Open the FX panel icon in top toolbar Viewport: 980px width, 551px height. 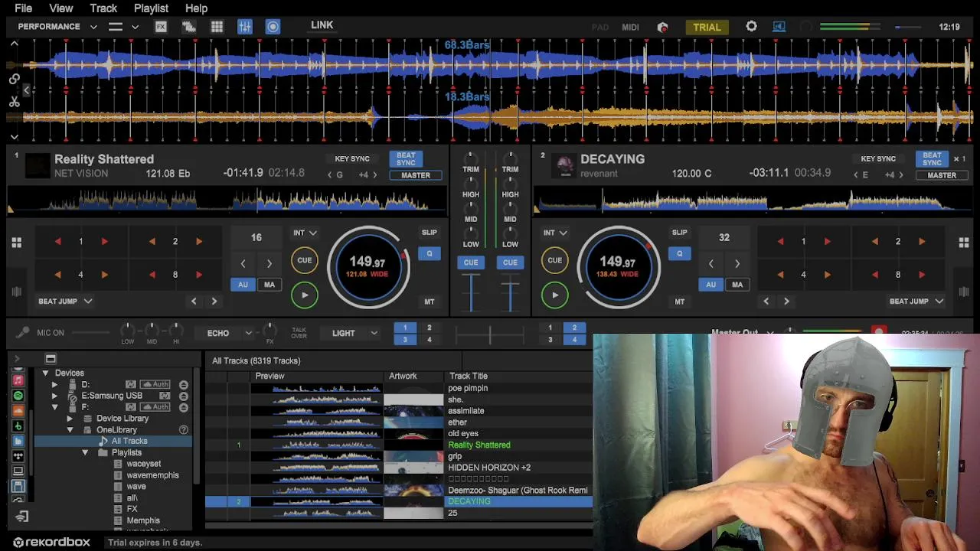point(161,27)
